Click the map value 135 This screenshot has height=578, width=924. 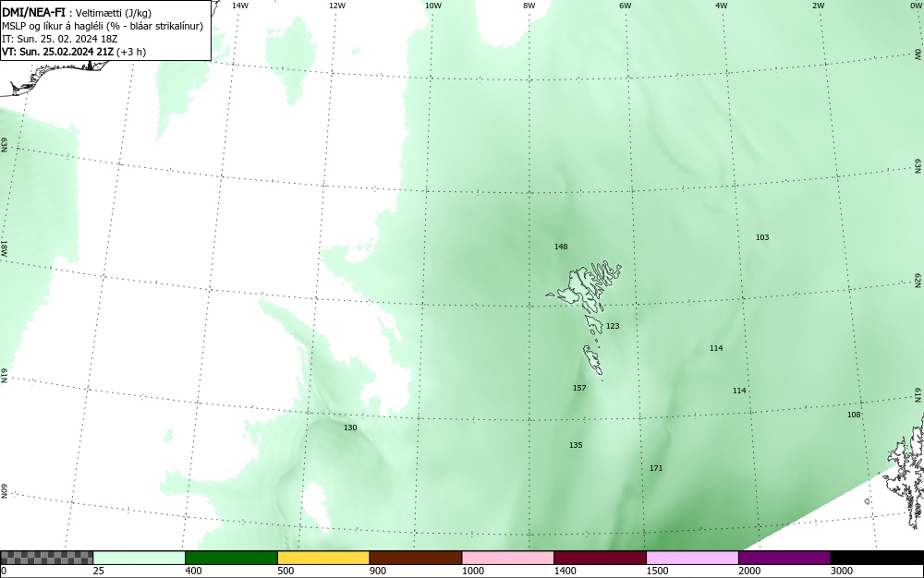(x=576, y=445)
